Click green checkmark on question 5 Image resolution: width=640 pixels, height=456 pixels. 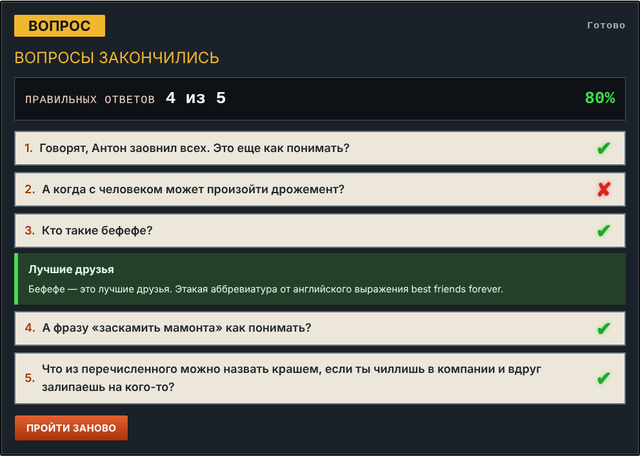[x=603, y=378]
